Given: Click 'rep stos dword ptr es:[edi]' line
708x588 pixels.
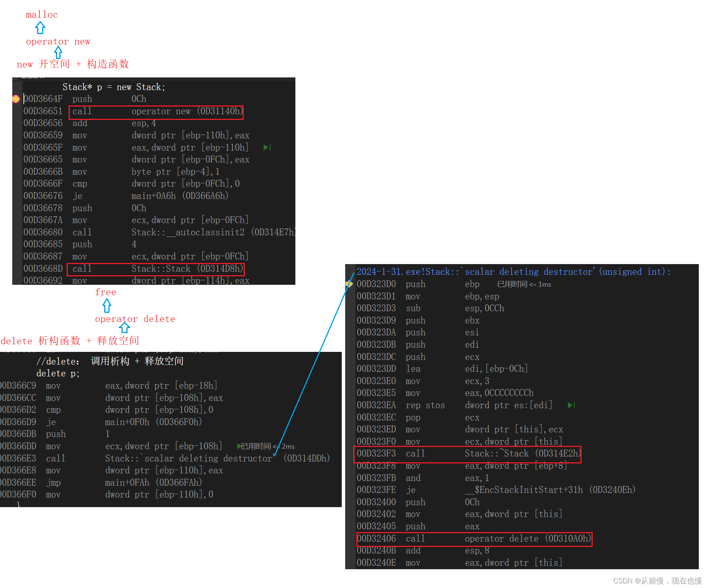Looking at the screenshot, I should tap(454, 405).
